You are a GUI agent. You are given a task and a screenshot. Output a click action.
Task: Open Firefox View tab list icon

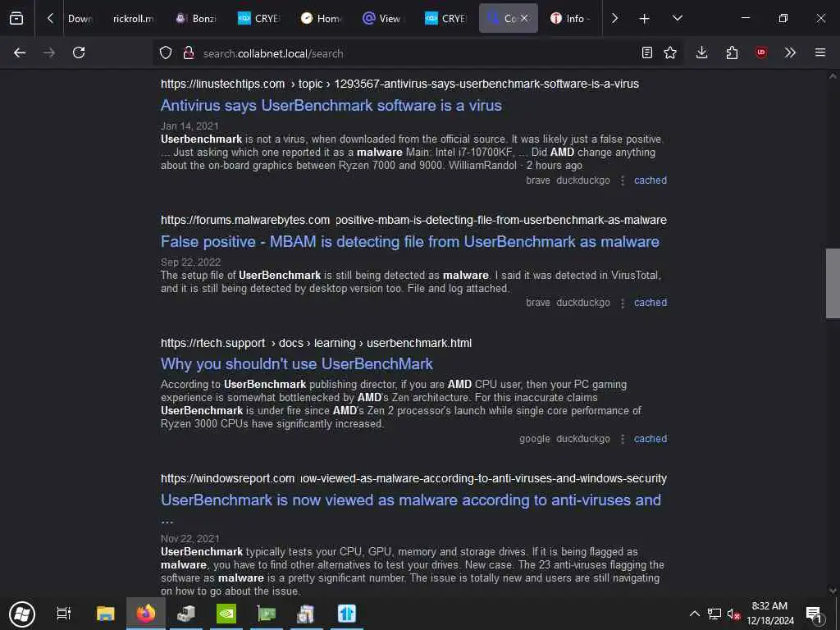[16, 18]
